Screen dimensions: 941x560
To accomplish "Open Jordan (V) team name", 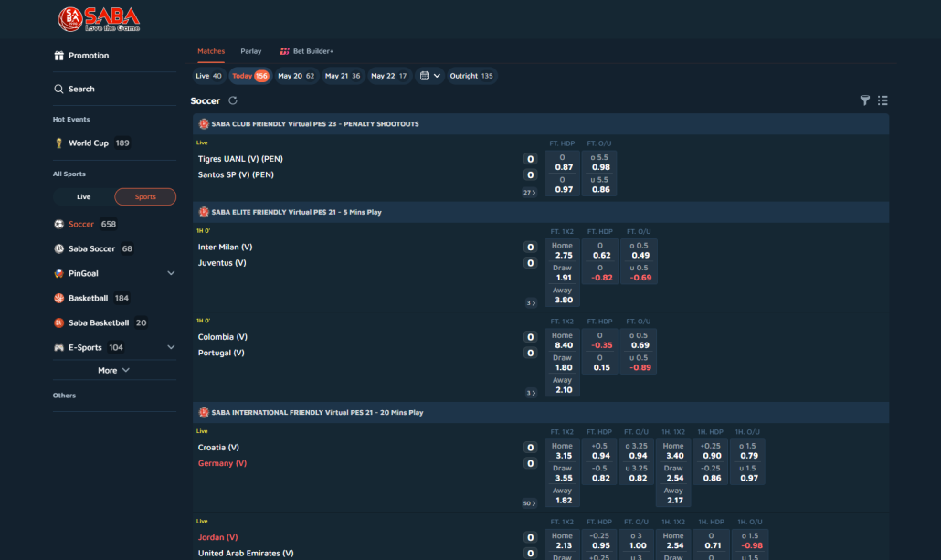I will pyautogui.click(x=217, y=537).
